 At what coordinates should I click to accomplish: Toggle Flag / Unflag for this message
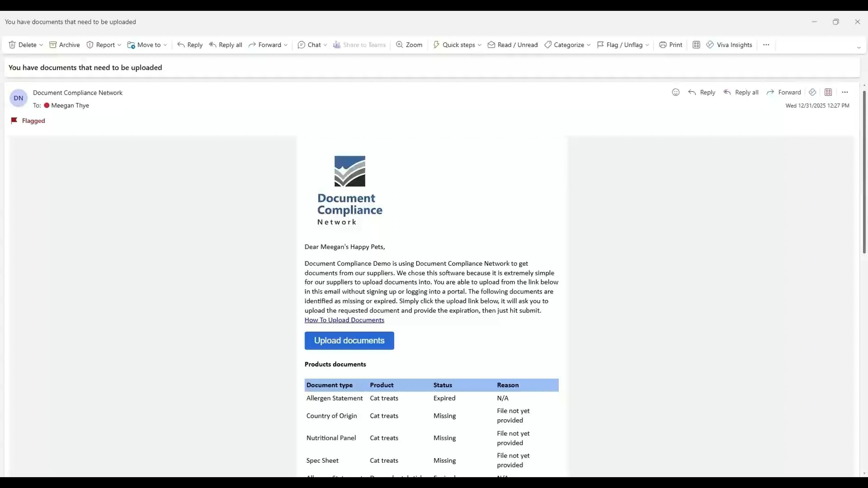(x=620, y=45)
